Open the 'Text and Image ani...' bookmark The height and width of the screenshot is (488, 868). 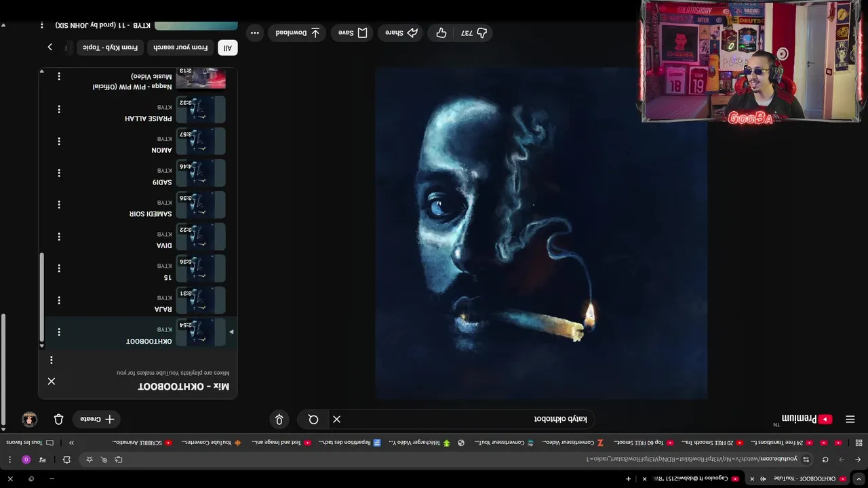(281, 443)
